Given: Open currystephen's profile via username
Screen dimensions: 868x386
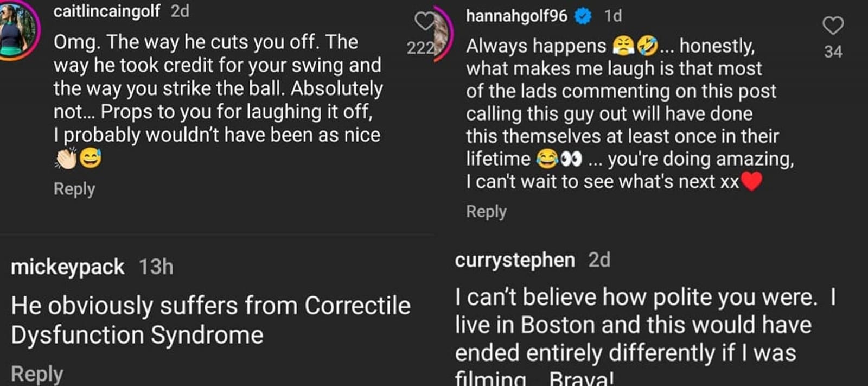Looking at the screenshot, I should click(x=515, y=261).
